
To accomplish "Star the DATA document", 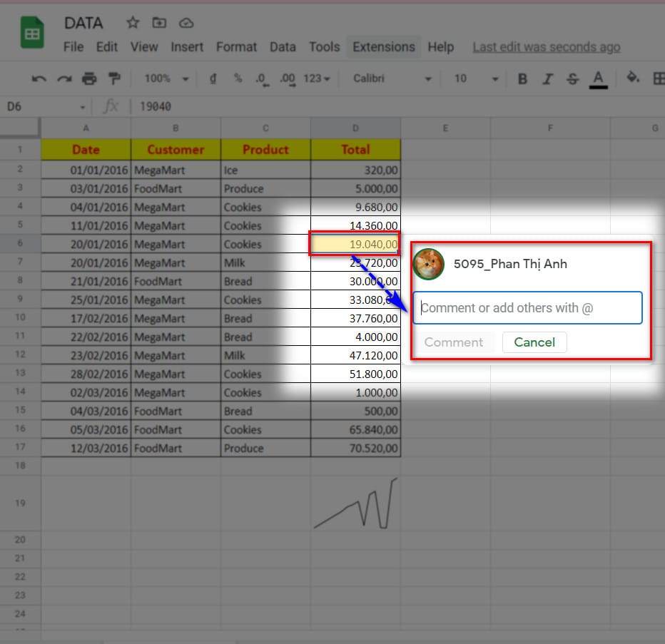I will 133,23.
